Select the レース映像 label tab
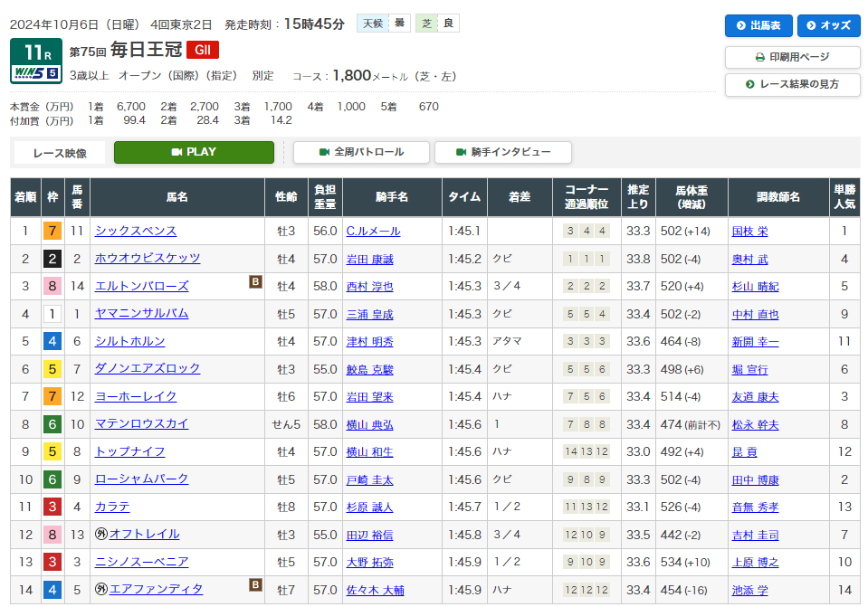Image resolution: width=868 pixels, height=607 pixels. (x=60, y=153)
